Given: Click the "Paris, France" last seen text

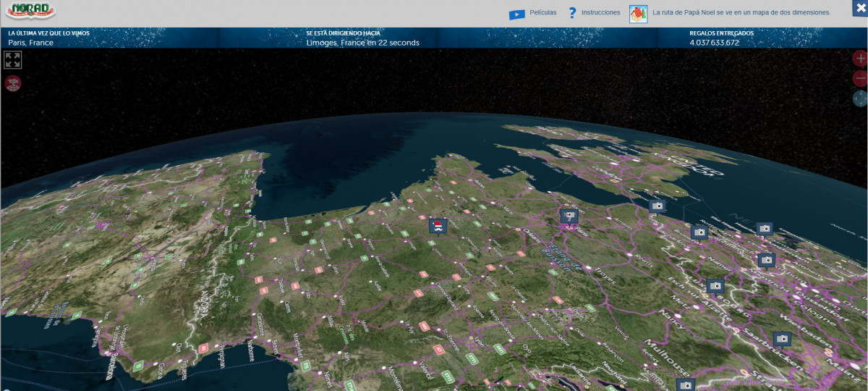Looking at the screenshot, I should [x=30, y=43].
